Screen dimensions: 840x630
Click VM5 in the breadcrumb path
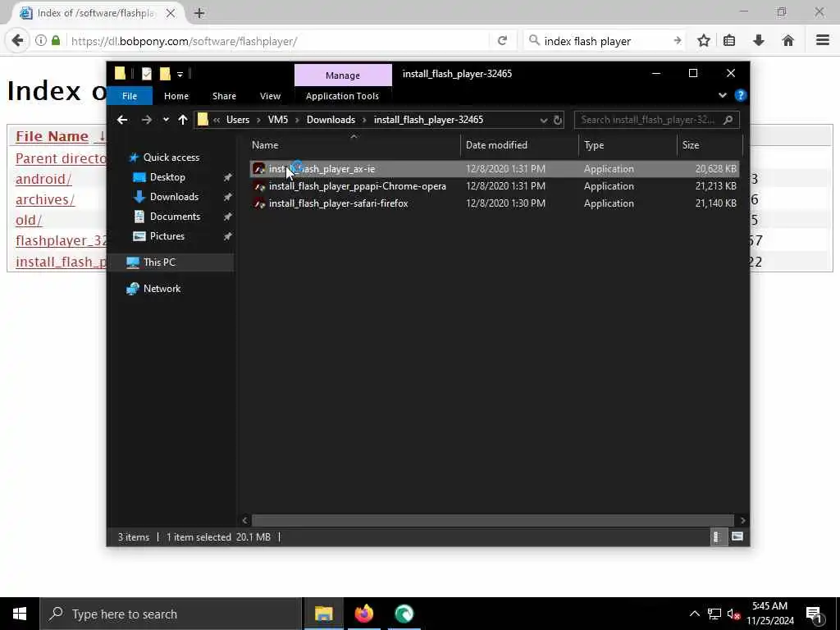(x=277, y=120)
